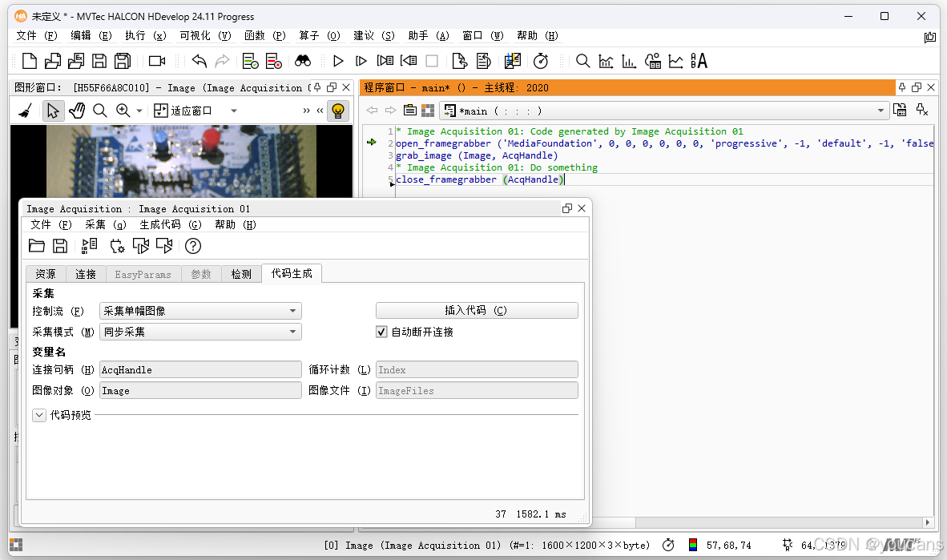Click the New Program icon in main toolbar

(29, 61)
